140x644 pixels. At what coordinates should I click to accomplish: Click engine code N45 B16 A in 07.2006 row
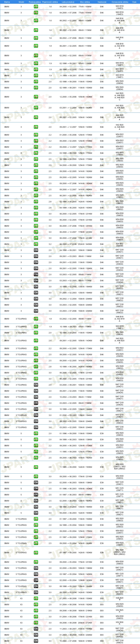(119, 38)
